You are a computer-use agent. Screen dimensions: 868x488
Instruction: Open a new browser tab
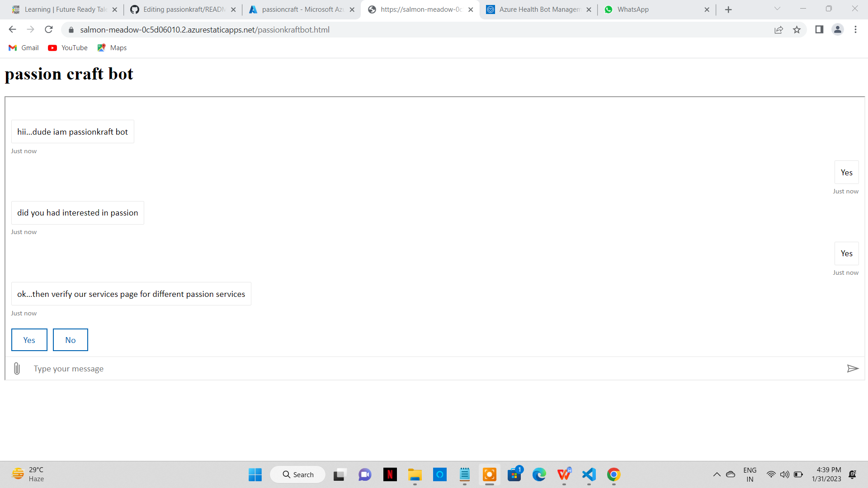coord(728,9)
